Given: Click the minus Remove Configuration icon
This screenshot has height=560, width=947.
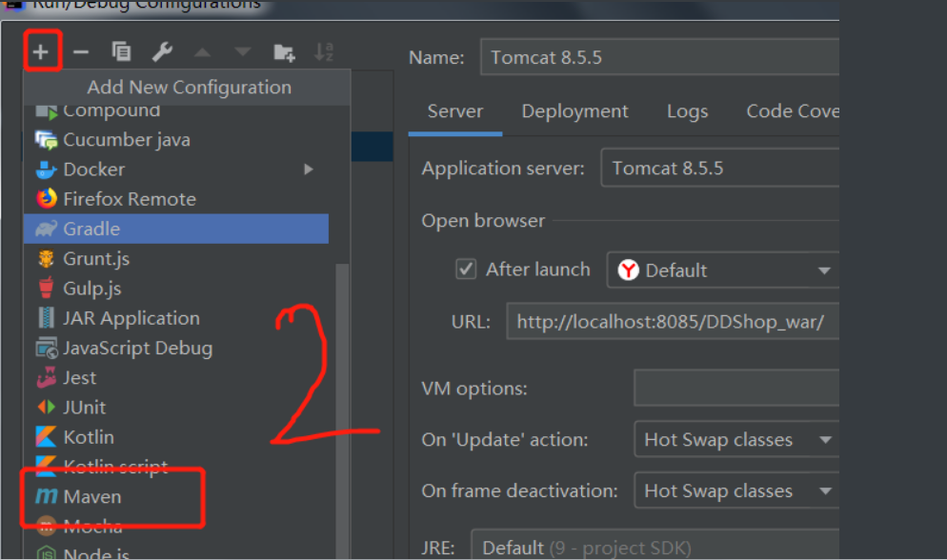Looking at the screenshot, I should (x=81, y=52).
